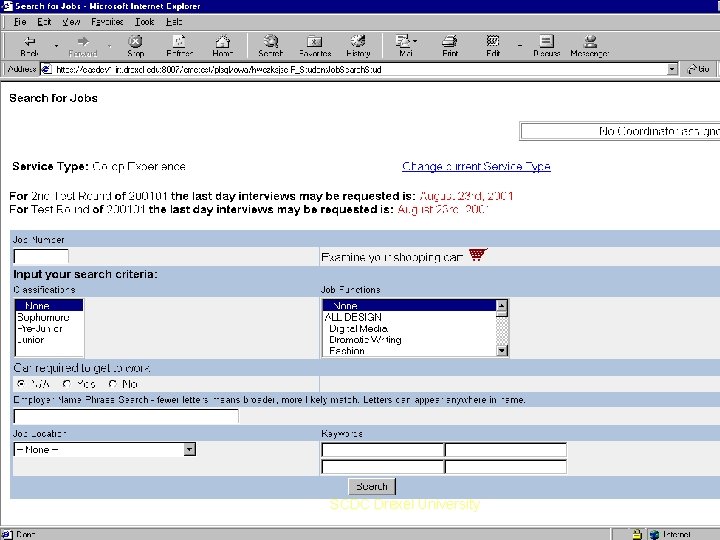This screenshot has width=720, height=540.
Task: Select Sophomore in Classifications list
Action: pyautogui.click(x=49, y=317)
